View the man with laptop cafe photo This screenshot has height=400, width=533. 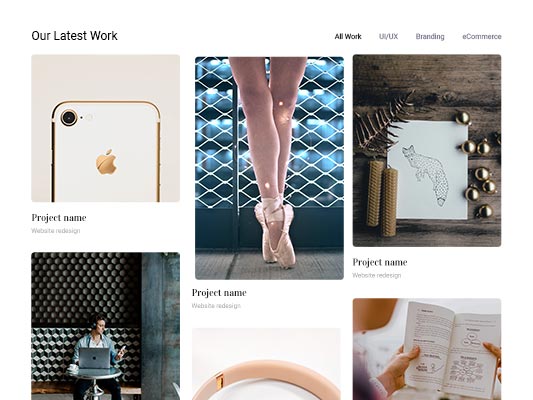105,326
